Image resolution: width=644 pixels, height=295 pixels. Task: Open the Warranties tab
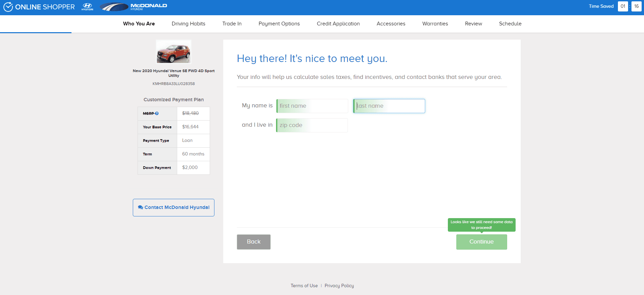[x=435, y=24]
